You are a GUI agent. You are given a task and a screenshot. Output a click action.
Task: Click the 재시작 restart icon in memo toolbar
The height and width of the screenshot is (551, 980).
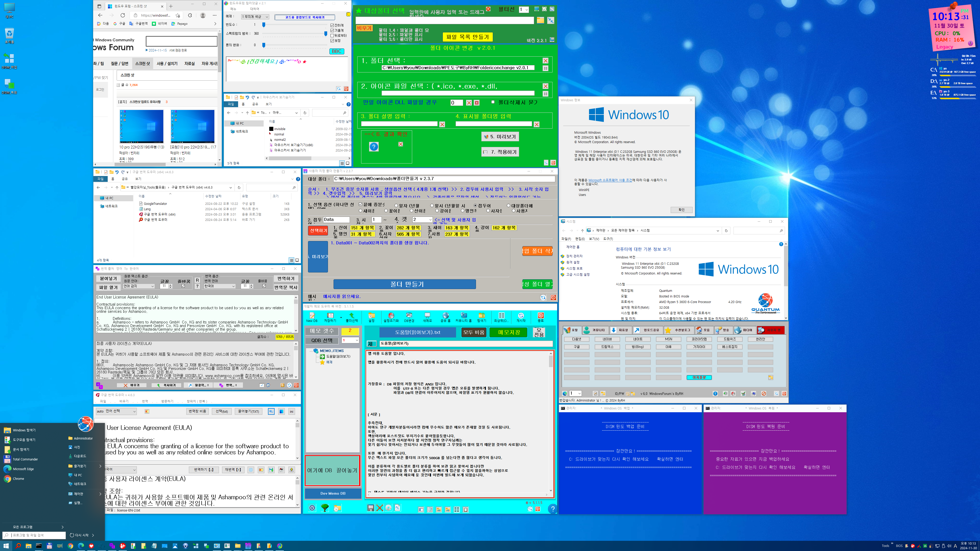521,317
